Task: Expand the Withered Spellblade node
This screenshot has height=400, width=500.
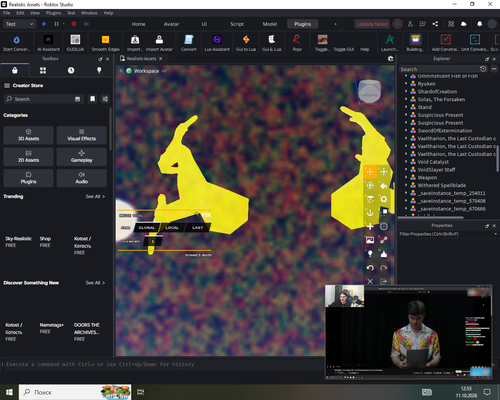Action: click(406, 185)
